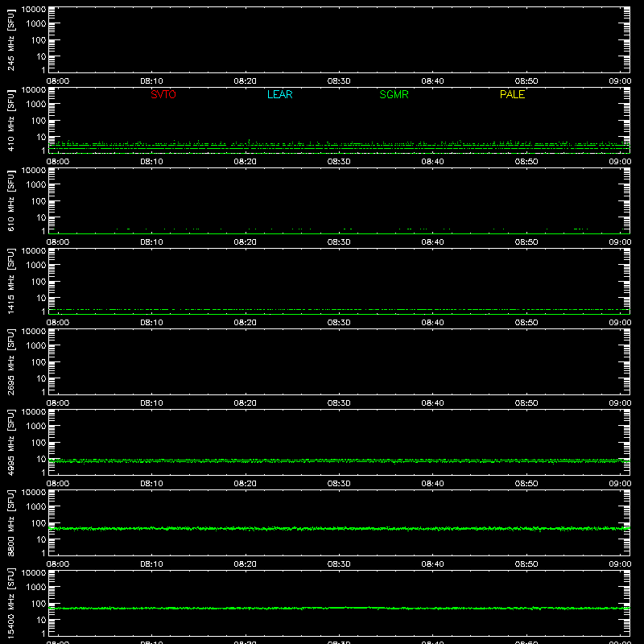
Task: Select the 2695 MHz [SFU] axis title
Action: click(x=10, y=361)
